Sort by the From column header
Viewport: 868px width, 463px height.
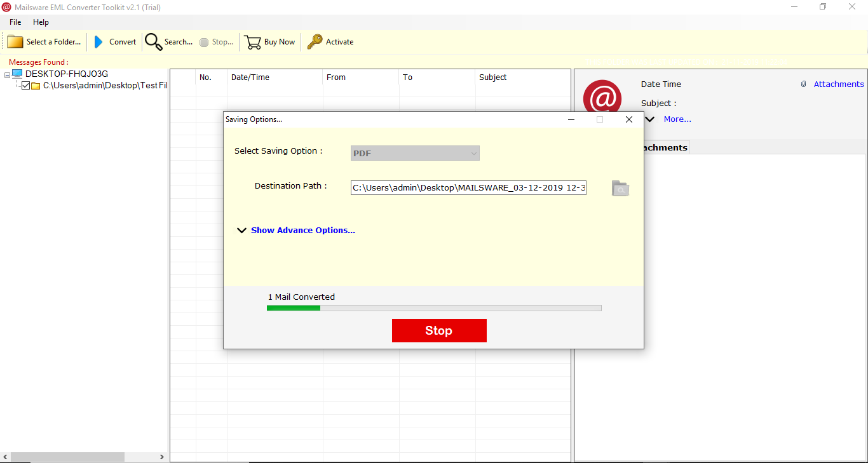pyautogui.click(x=361, y=77)
